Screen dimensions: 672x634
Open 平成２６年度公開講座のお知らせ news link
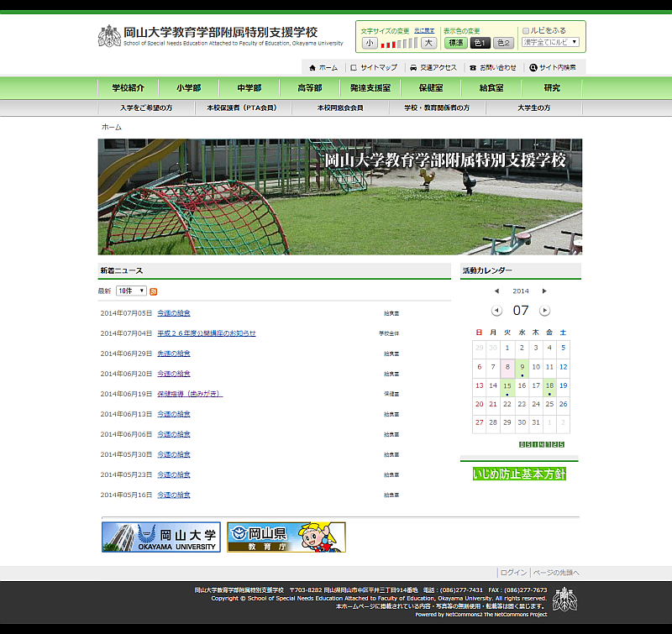(x=207, y=333)
